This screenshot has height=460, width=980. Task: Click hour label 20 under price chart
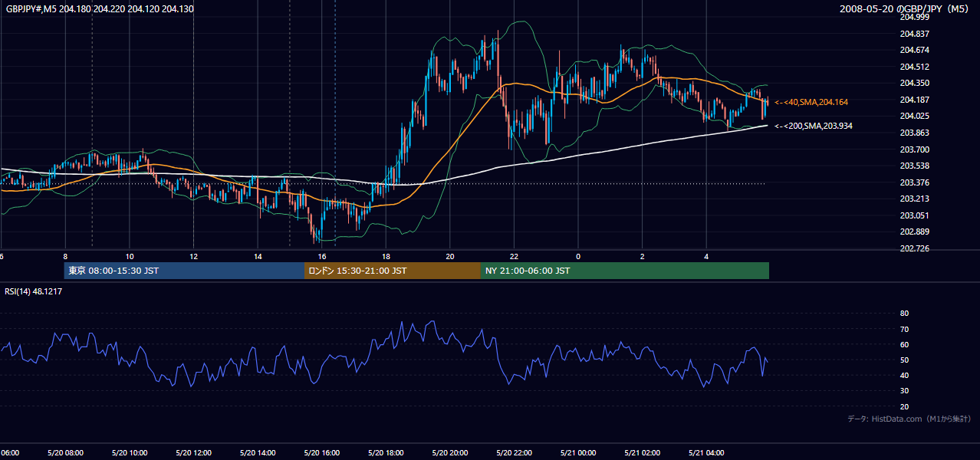(x=450, y=256)
